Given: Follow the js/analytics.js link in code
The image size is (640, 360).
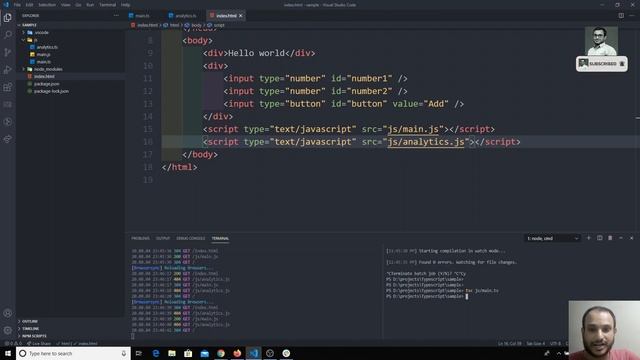Looking at the screenshot, I should click(x=426, y=142).
